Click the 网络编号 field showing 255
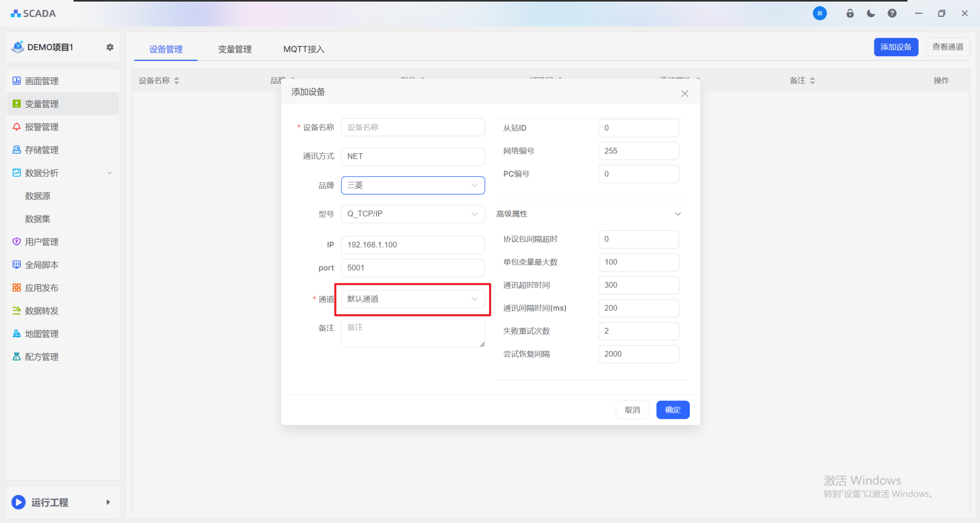Image resolution: width=980 pixels, height=523 pixels. pos(638,151)
